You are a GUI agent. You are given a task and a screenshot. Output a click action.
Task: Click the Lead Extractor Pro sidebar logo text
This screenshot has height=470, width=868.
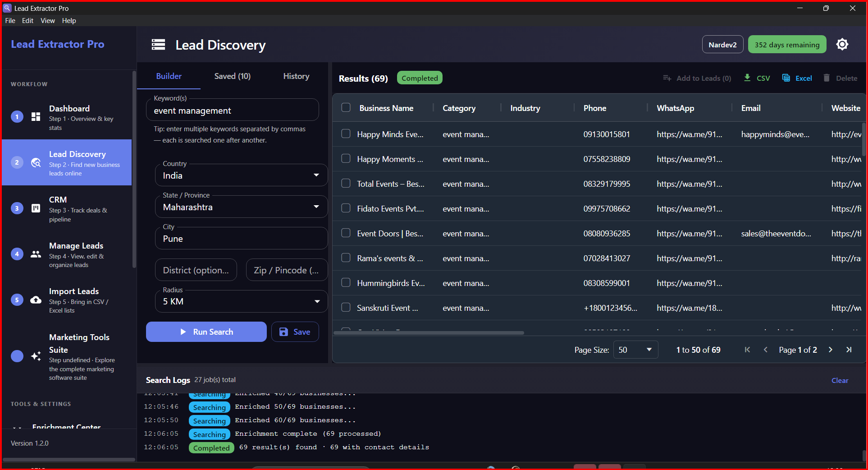click(x=57, y=44)
